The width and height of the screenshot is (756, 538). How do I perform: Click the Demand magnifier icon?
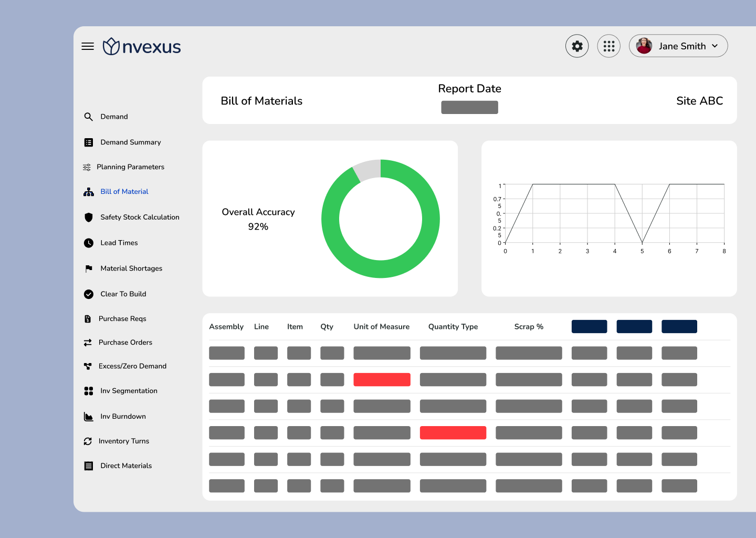click(89, 117)
